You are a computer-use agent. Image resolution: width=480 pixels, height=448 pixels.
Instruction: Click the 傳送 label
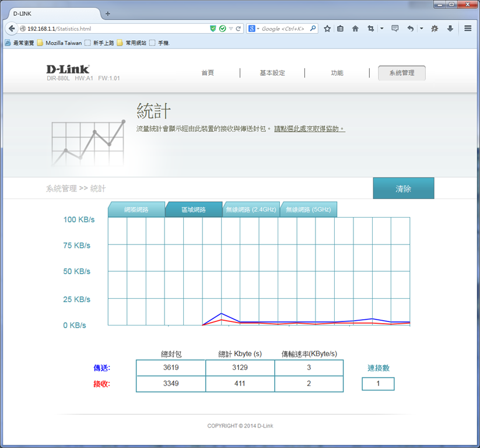point(101,367)
